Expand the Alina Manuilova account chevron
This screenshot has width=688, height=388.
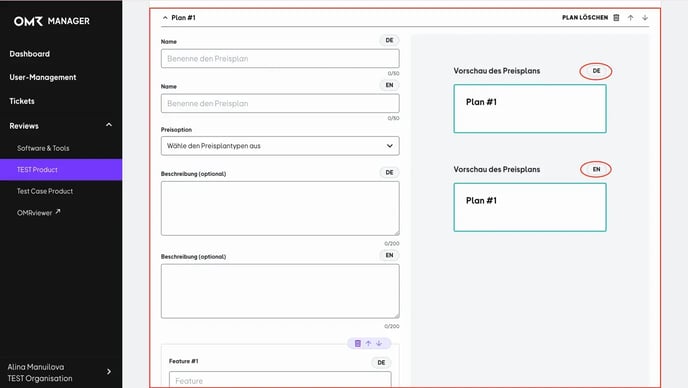click(x=109, y=372)
